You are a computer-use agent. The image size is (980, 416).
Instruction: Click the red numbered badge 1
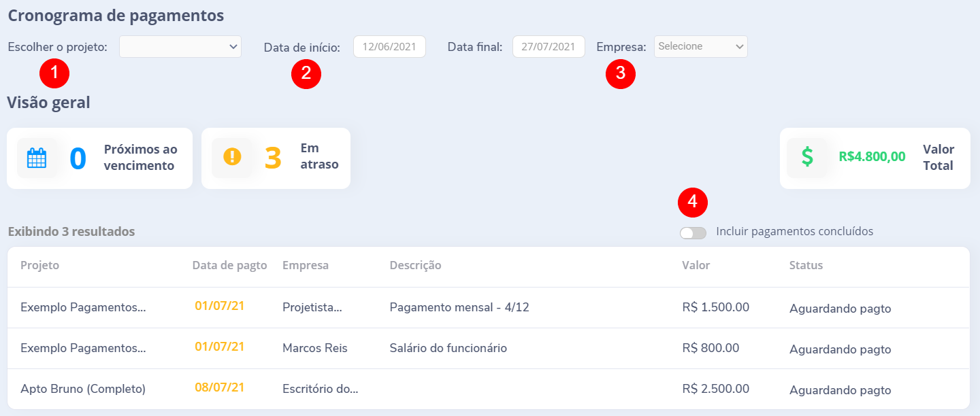[54, 73]
